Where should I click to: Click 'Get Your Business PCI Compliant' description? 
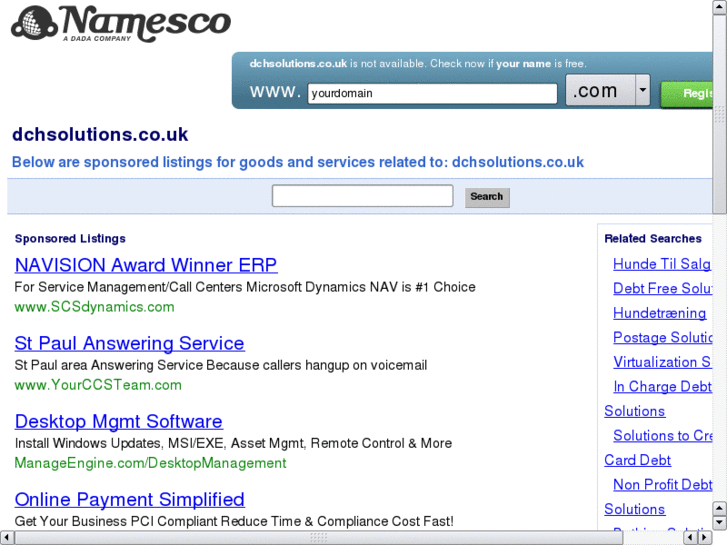coord(234,521)
